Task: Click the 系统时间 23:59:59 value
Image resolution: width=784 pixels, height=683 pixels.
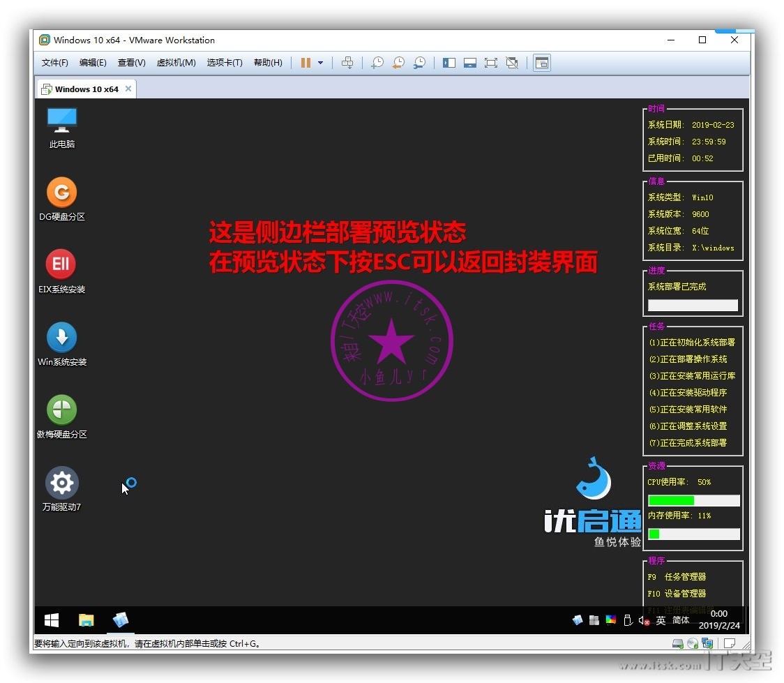Action: coord(709,142)
